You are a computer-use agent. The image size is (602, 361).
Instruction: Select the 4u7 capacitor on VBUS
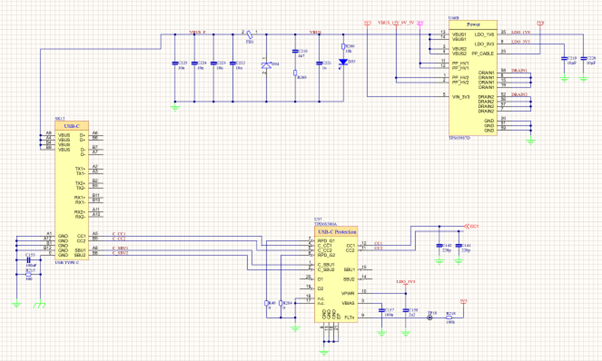[x=295, y=51]
